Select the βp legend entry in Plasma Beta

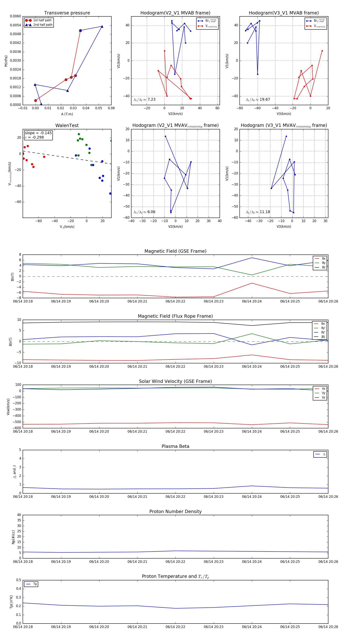pos(320,454)
